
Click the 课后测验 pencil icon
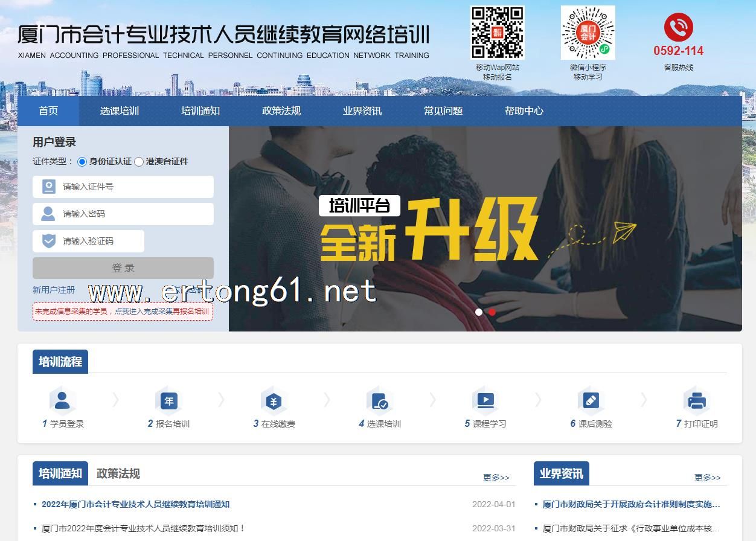tap(591, 401)
